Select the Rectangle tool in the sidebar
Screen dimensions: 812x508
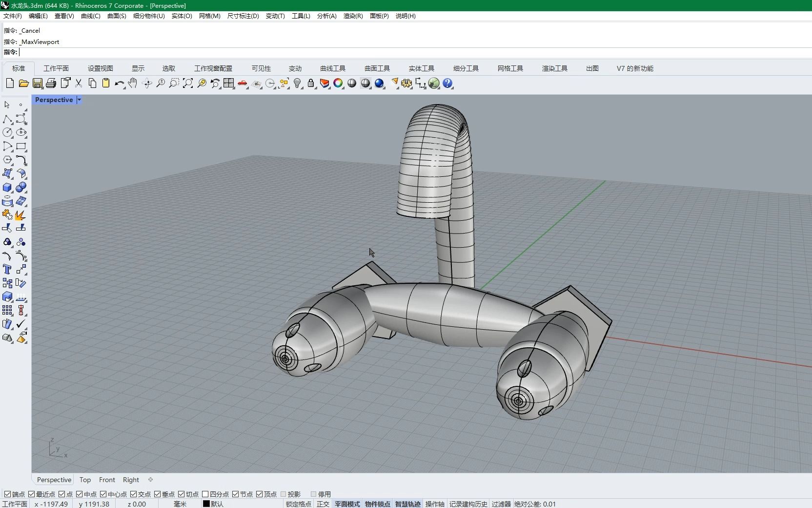click(21, 146)
